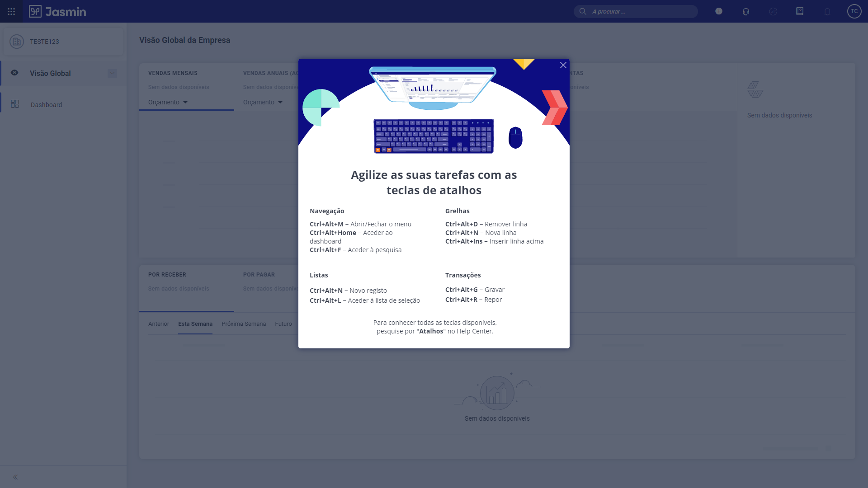The height and width of the screenshot is (488, 868).
Task: Click the 'Listas' section heading
Action: [x=319, y=275]
